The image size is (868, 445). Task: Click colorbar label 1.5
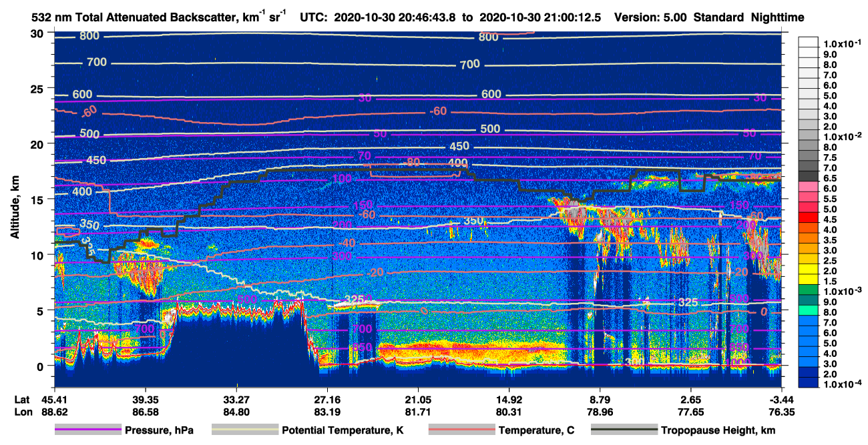(x=829, y=282)
